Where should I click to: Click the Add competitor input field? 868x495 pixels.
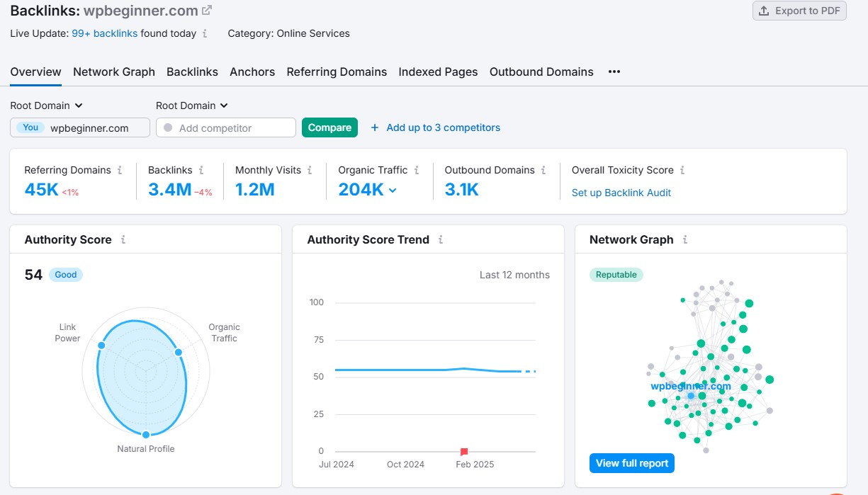coord(225,127)
